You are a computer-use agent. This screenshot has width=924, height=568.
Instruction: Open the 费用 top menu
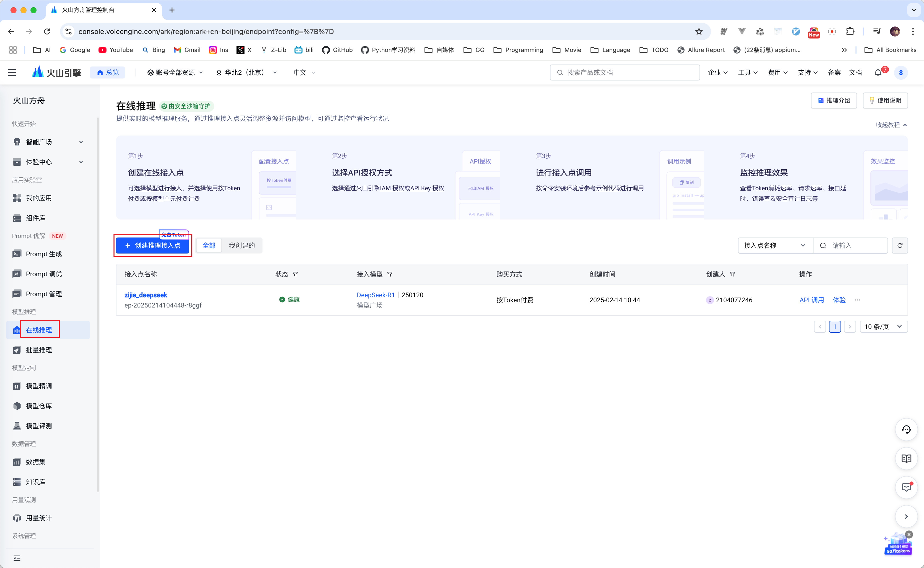(x=778, y=72)
